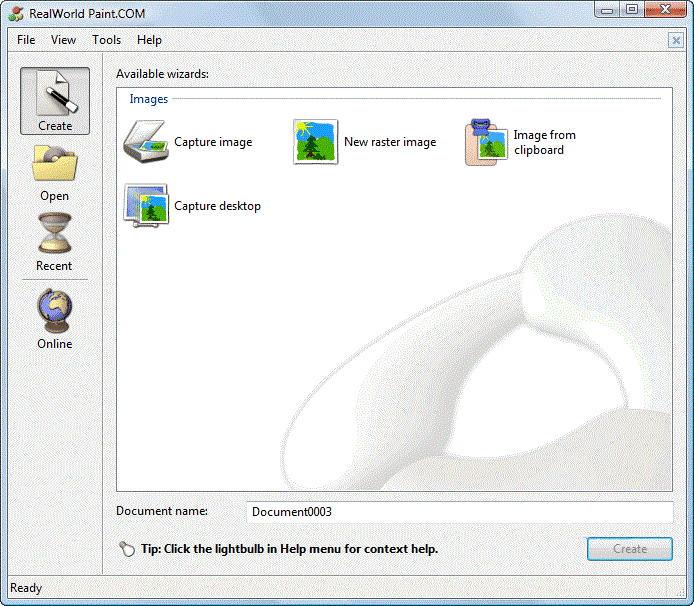The width and height of the screenshot is (694, 606).
Task: Click the Document name text field
Action: tap(460, 512)
